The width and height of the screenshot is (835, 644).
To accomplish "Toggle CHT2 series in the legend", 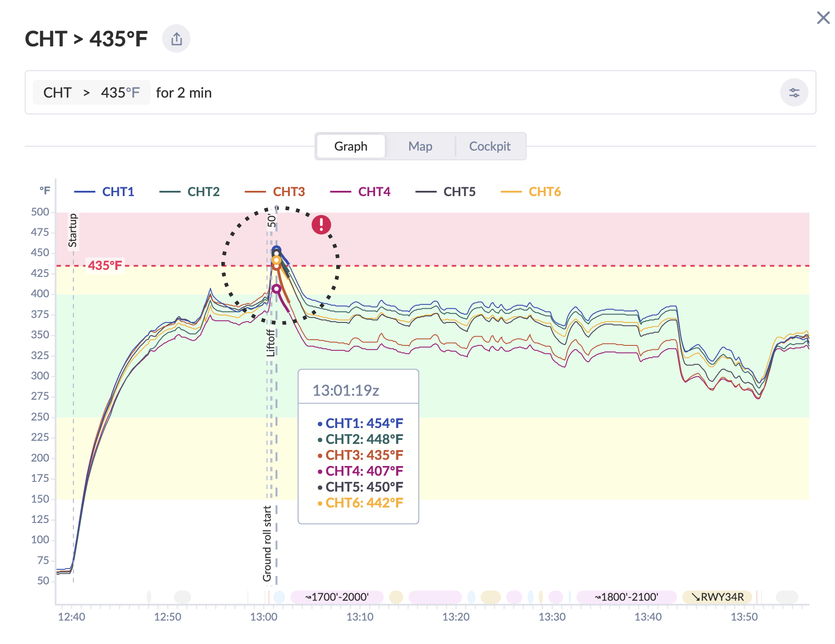I will (x=203, y=192).
